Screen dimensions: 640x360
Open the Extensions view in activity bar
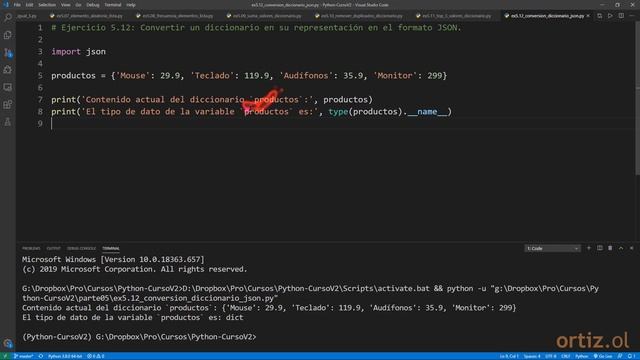point(8,105)
